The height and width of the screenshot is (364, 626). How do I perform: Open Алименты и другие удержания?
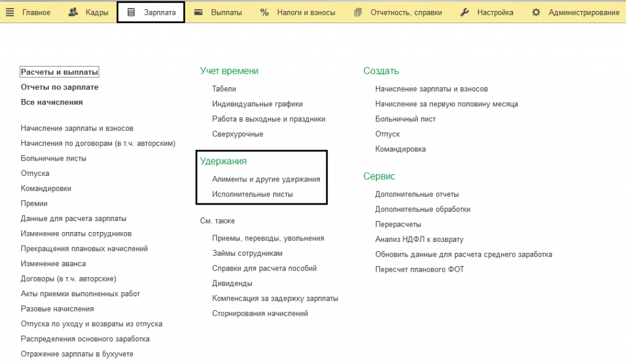coord(266,180)
